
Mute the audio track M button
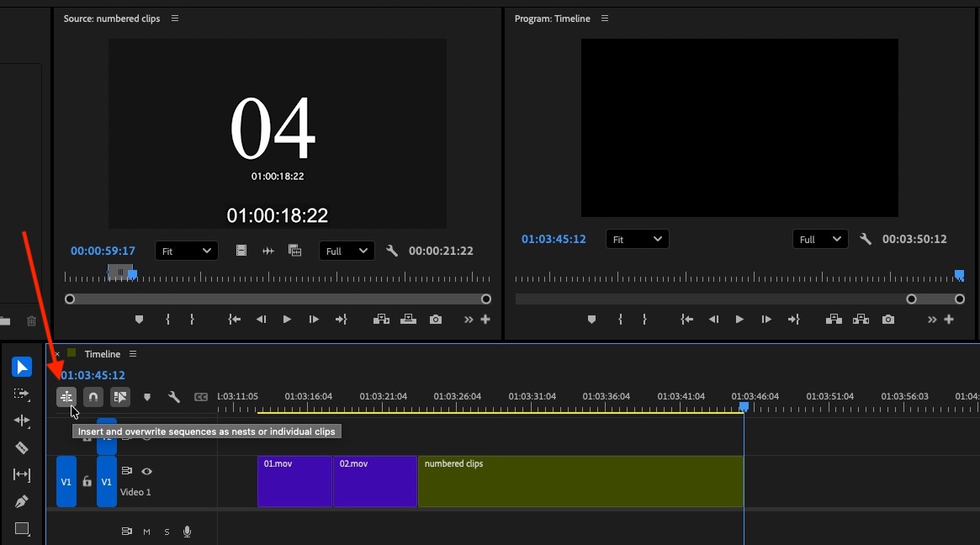pos(147,532)
